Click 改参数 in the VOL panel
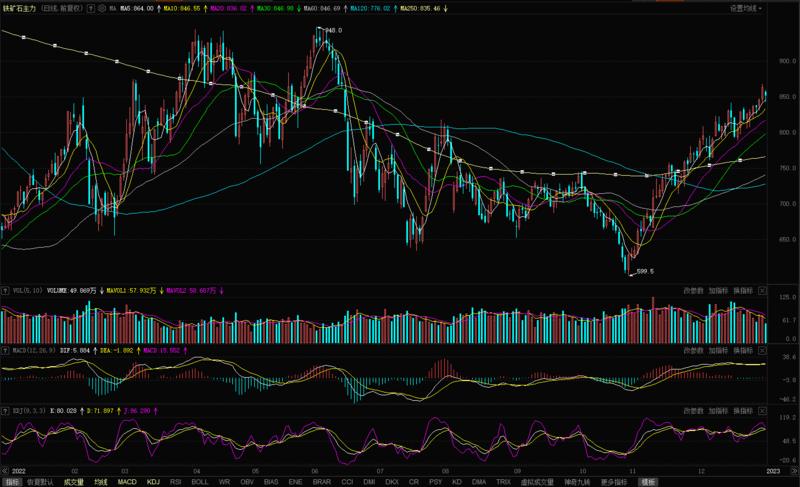Image resolution: width=800 pixels, height=487 pixels. (x=693, y=291)
